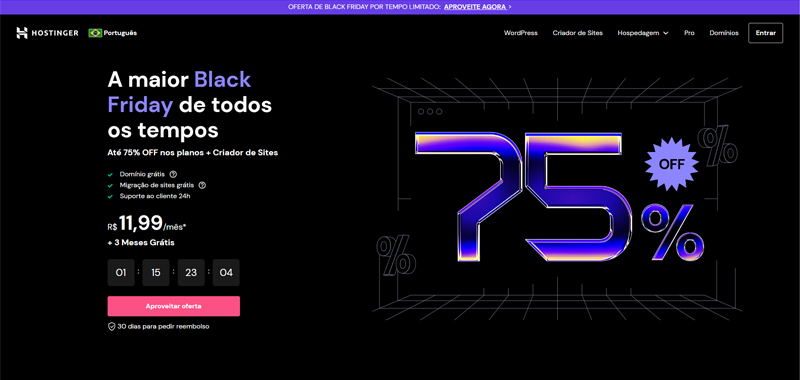Click the OFF starburst badge

point(672,164)
